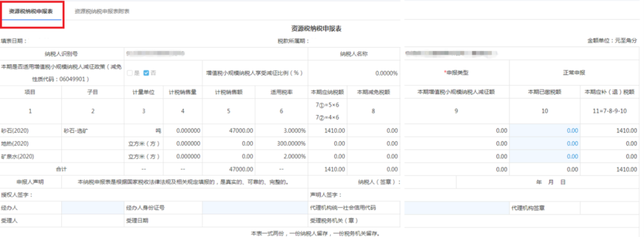Screen dimensions: 644x237
Task: Click the 申报类型 required label
Action: pos(456,73)
